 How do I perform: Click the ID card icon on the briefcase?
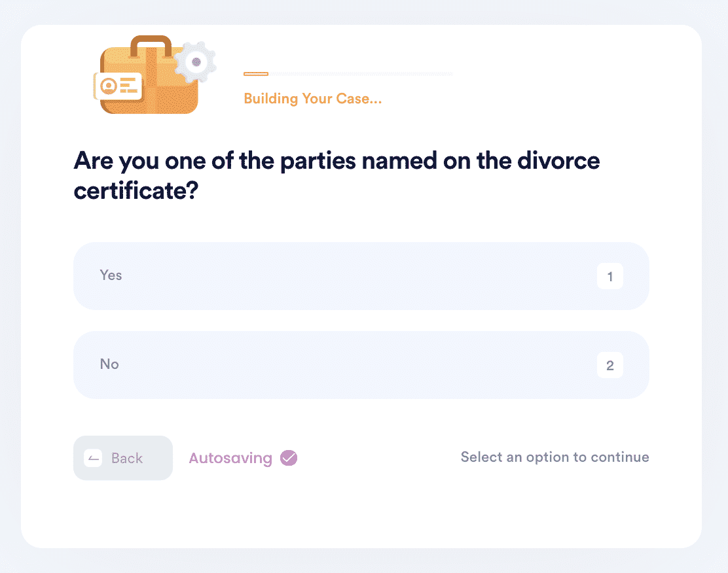coord(118,86)
